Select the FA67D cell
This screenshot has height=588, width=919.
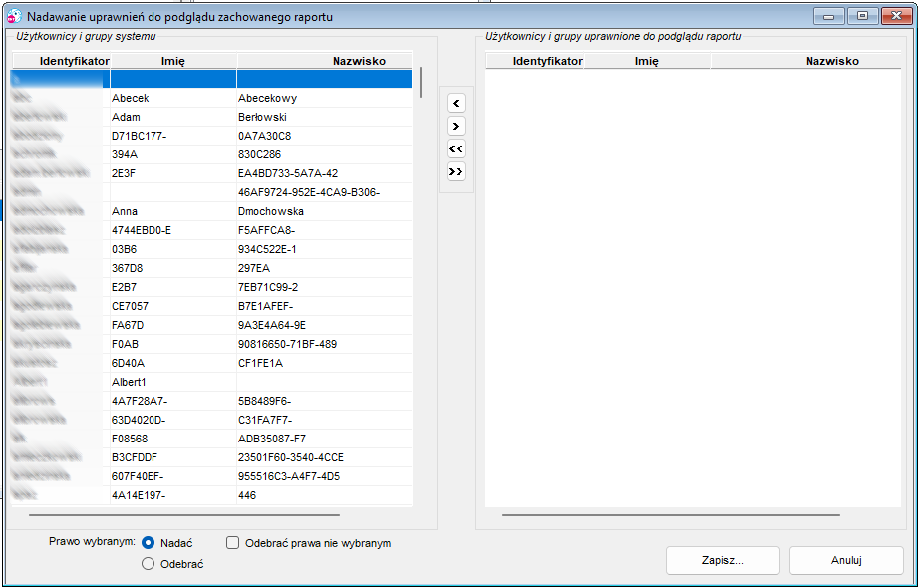coord(173,325)
